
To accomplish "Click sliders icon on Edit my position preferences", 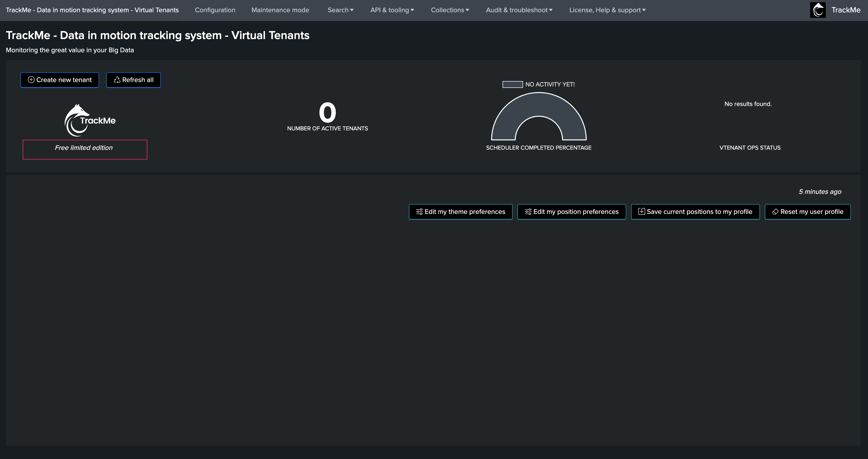I will [528, 211].
